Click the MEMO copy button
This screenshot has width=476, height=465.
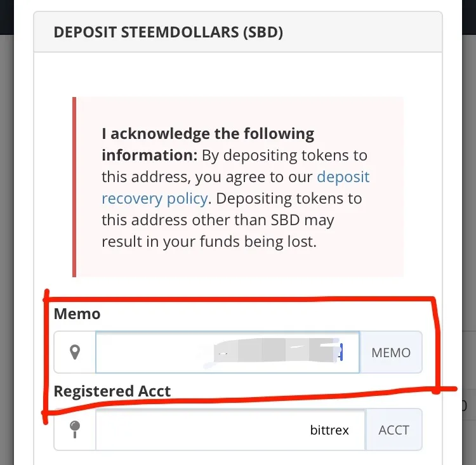tap(391, 352)
